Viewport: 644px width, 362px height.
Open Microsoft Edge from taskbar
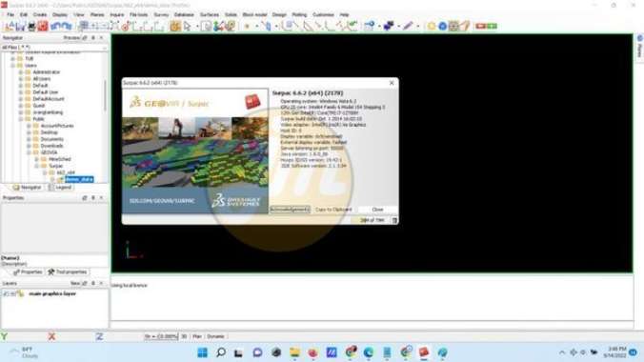(x=369, y=352)
